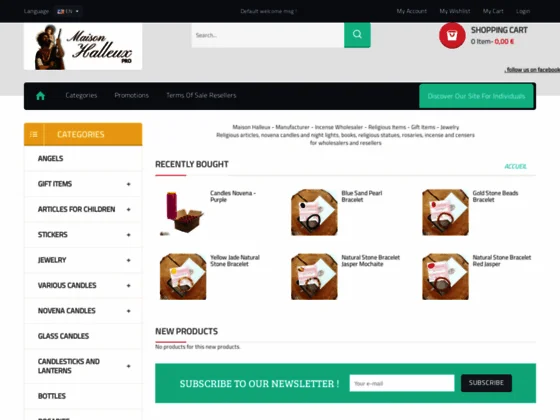Click Discover Our Site For Individuals button

coord(476,96)
